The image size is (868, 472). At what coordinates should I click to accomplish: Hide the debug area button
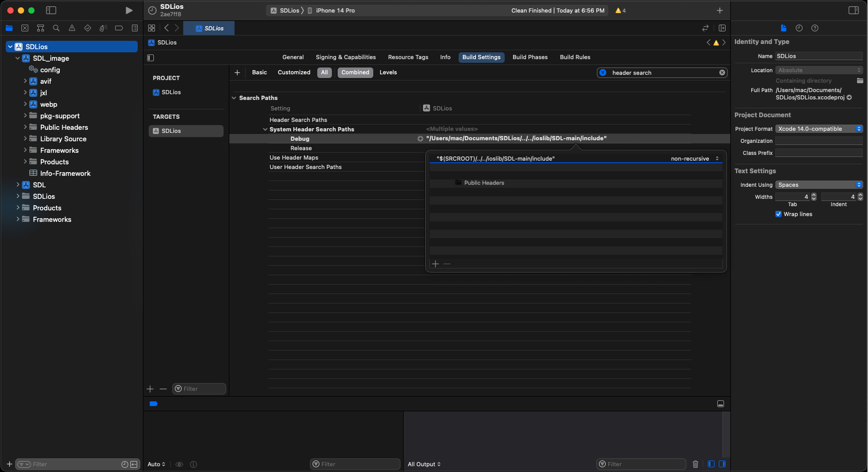pos(720,404)
